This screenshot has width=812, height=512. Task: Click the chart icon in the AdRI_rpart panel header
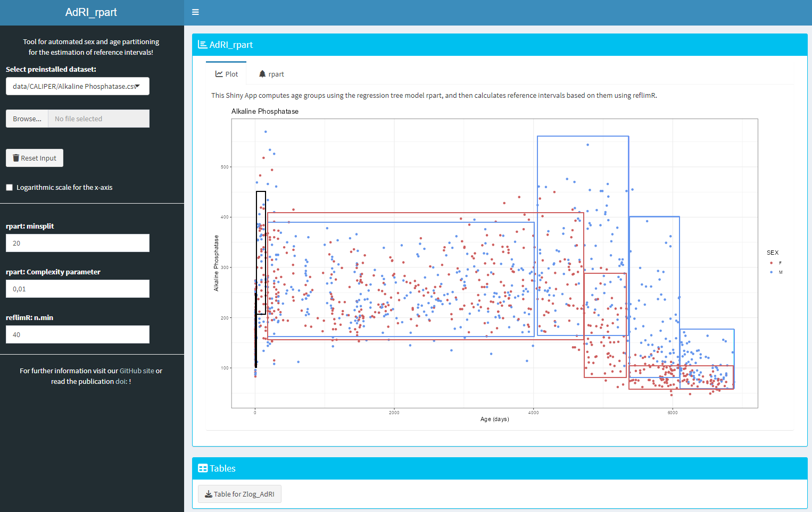[x=202, y=45]
